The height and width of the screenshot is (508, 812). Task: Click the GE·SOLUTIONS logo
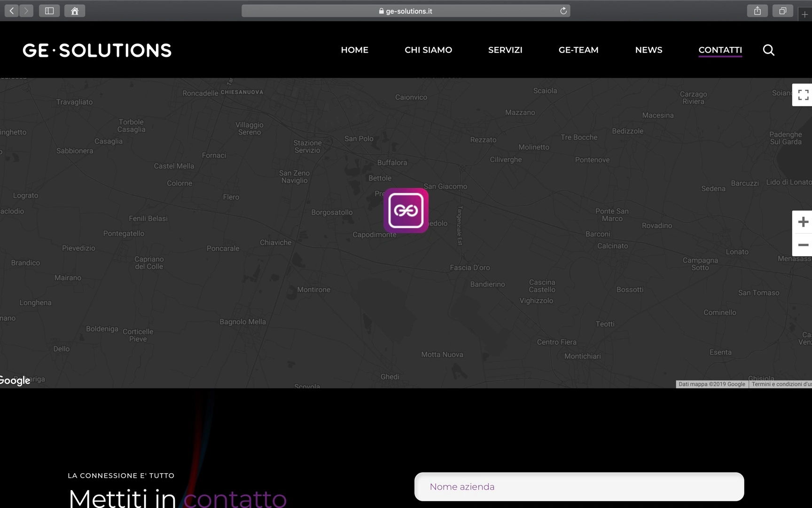point(97,50)
